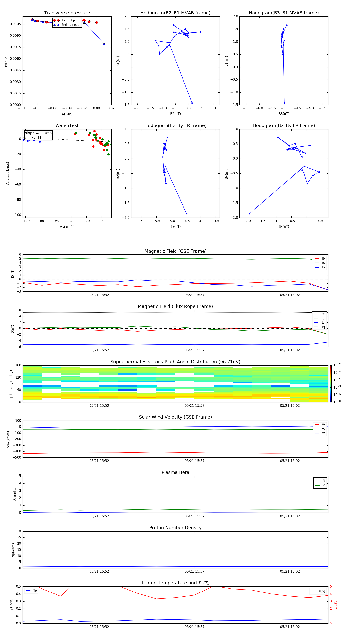The height and width of the screenshot is (644, 351).
Task: Click the Suprathermal Electrons Pitch Angle Distribution title
Action: point(175,362)
